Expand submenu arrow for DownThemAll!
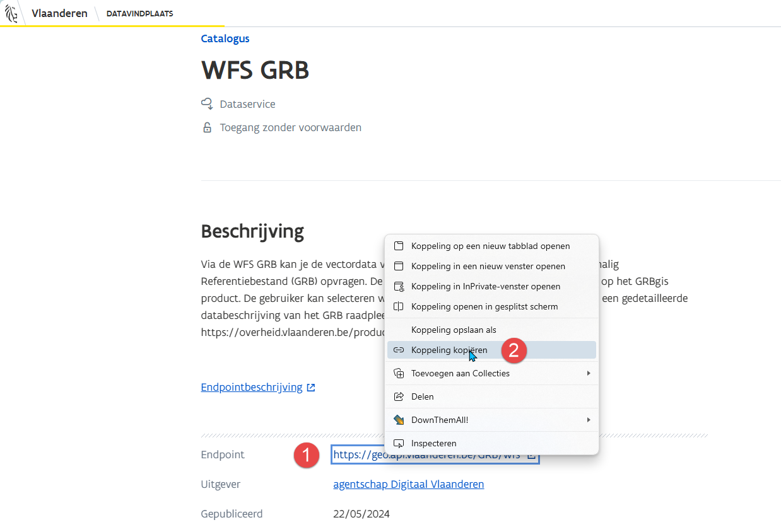Image resolution: width=781 pixels, height=532 pixels. click(x=589, y=420)
